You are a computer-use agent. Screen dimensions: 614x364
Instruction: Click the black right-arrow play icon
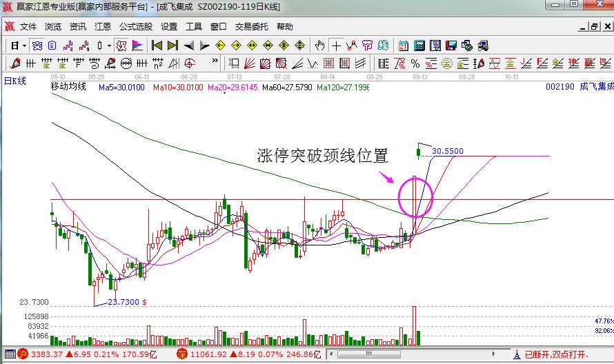point(204,45)
